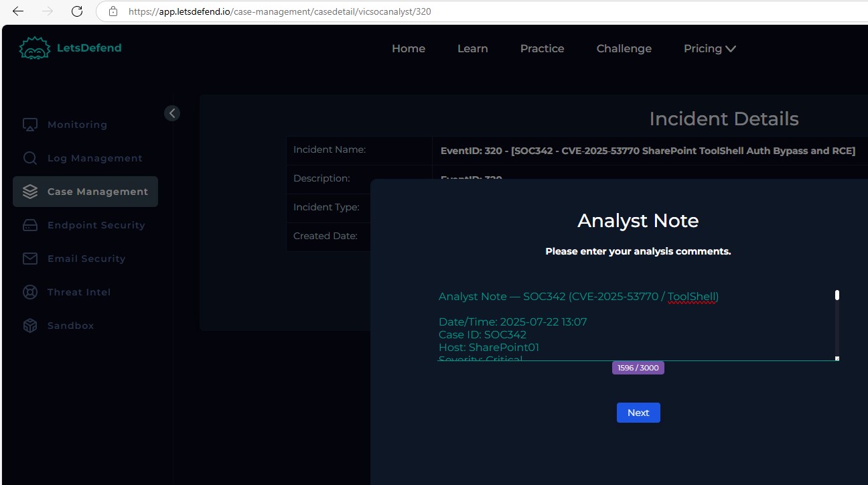This screenshot has height=485, width=868.
Task: Click the Analyst Note dialog title
Action: pyautogui.click(x=638, y=220)
